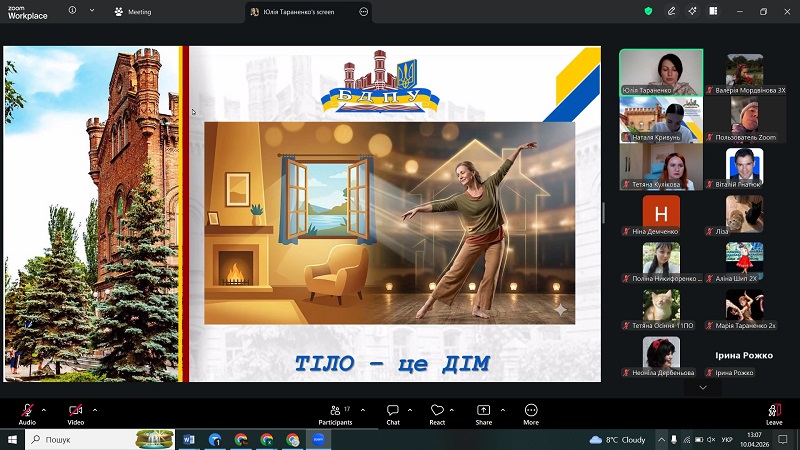Open the Chat panel
Viewport: 800px width, 450px height.
point(393,411)
